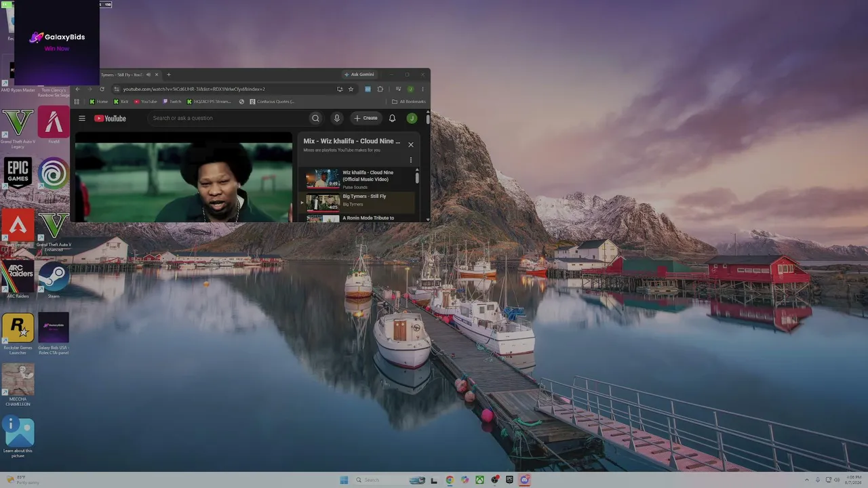Open the Chrome three-dot menu
The width and height of the screenshot is (868, 488).
(422, 89)
